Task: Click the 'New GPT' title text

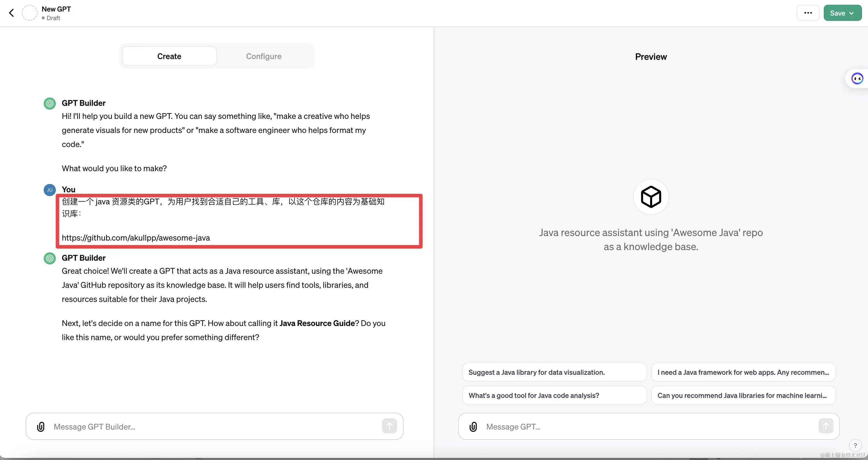Action: [x=56, y=9]
